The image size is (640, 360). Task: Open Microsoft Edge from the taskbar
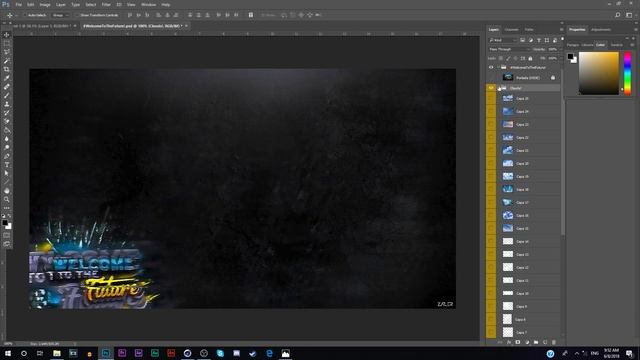(x=269, y=353)
